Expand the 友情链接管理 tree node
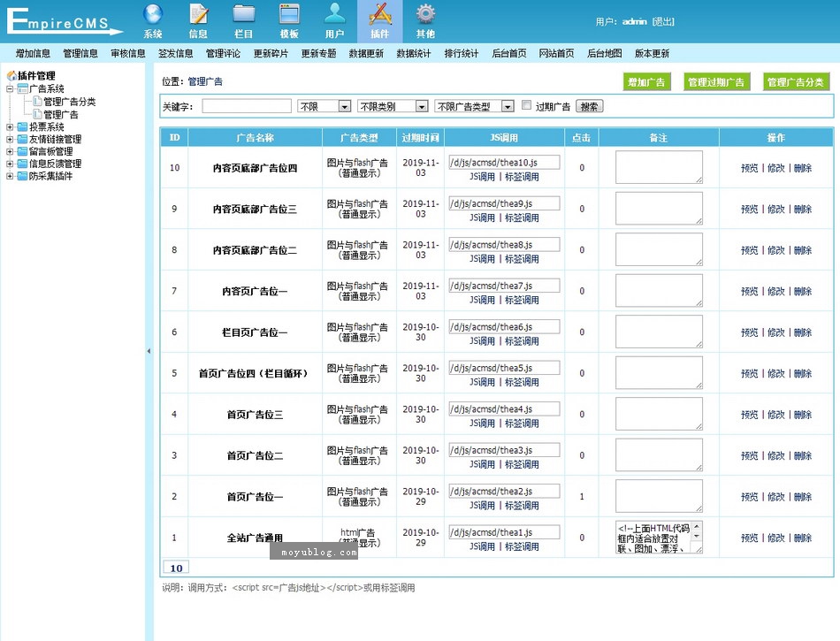Viewport: 840px width, 641px height. [10, 139]
